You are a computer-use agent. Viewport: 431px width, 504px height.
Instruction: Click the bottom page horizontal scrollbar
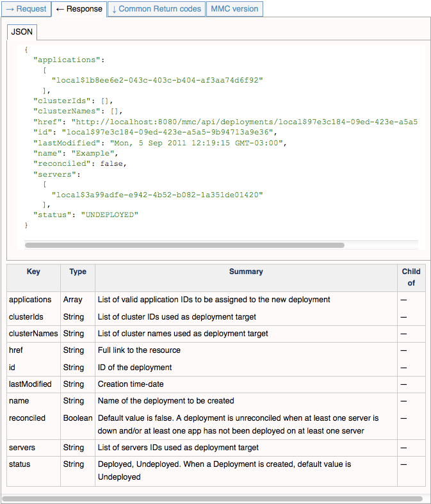[x=211, y=498]
